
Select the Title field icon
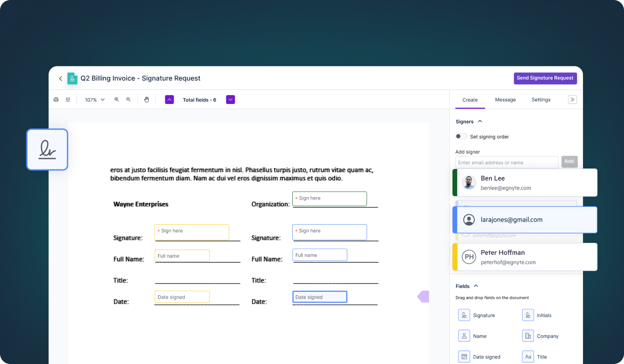tap(527, 356)
